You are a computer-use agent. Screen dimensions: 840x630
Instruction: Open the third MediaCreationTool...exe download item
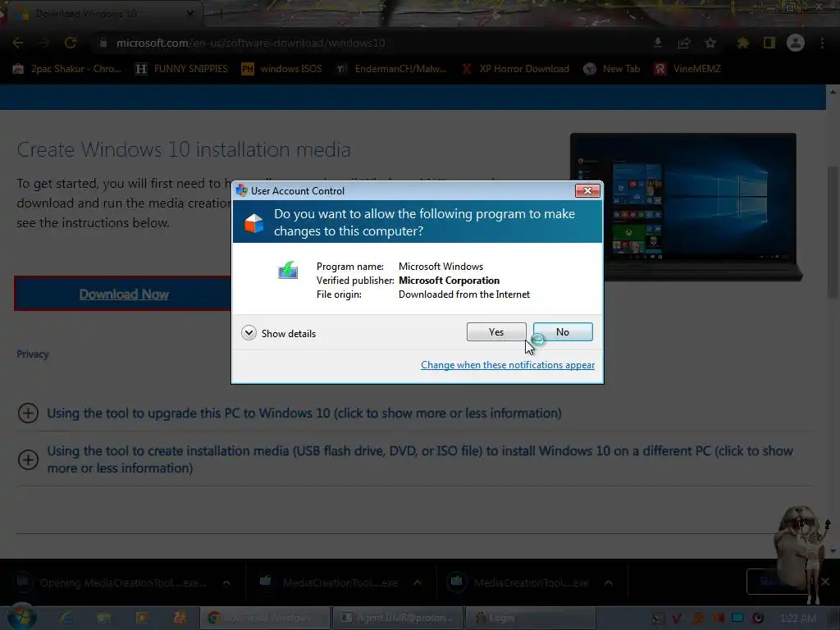point(519,582)
